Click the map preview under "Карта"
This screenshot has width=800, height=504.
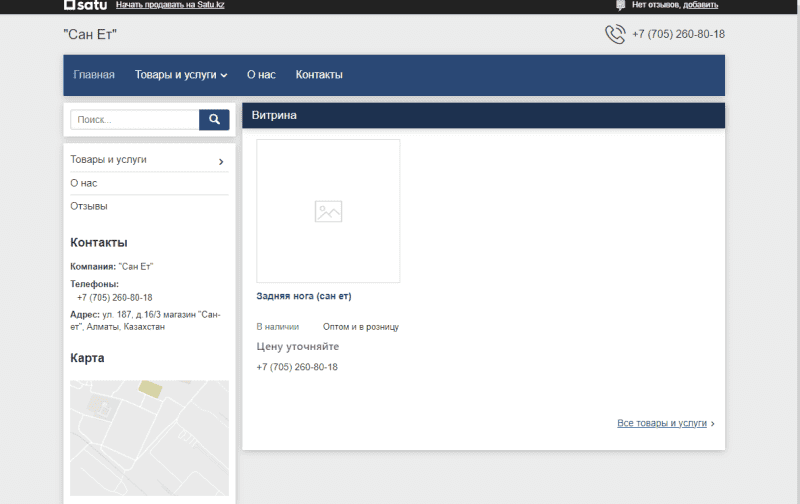point(149,438)
